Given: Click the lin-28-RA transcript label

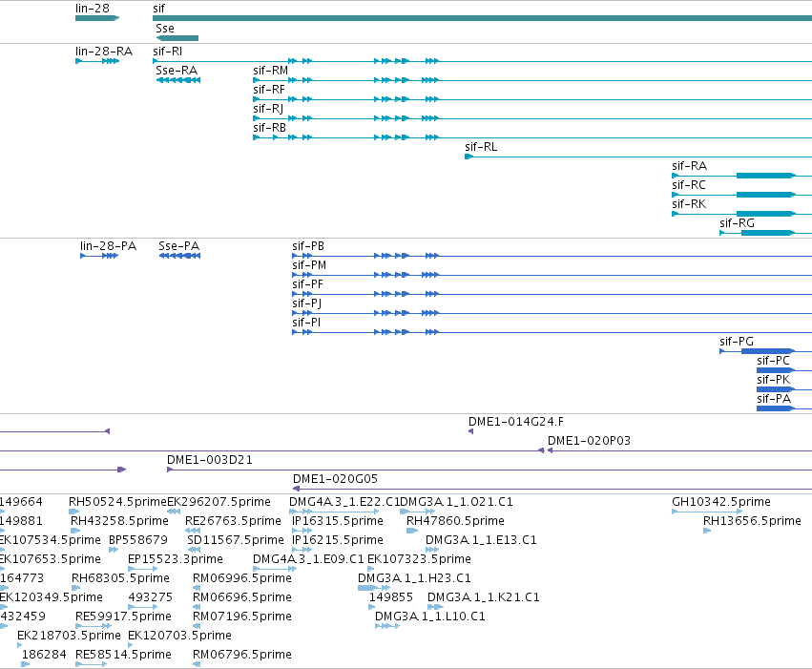Looking at the screenshot, I should click(x=104, y=52).
